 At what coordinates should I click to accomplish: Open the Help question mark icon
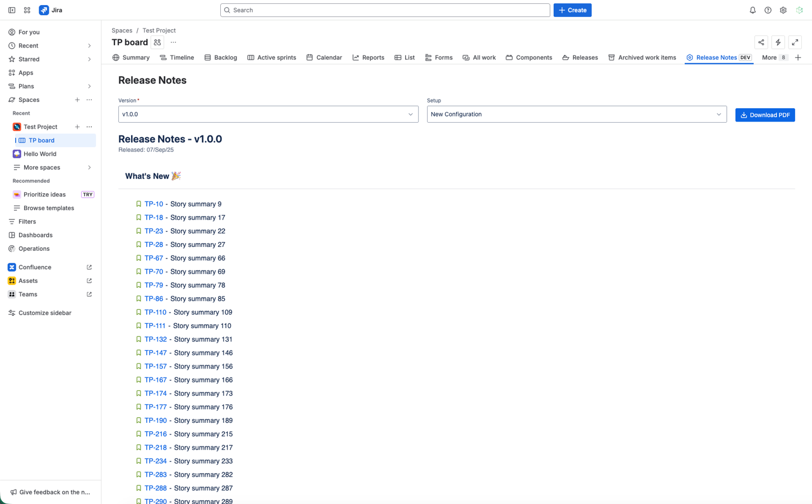pos(768,10)
